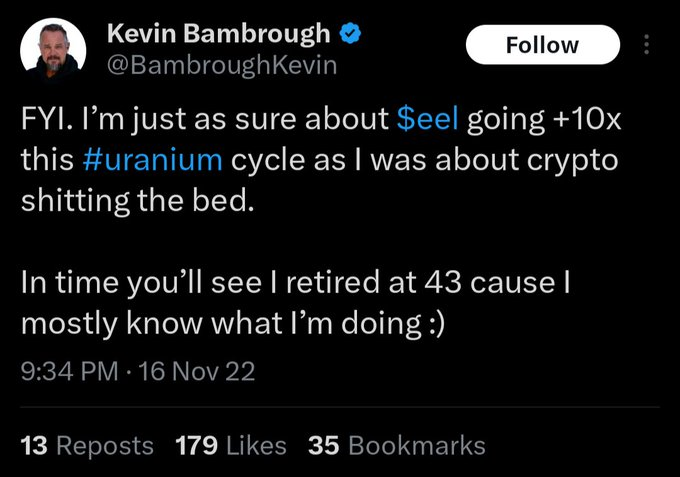This screenshot has height=477, width=680.
Task: Open Kevin Bambrough's profile picture
Action: pos(54,47)
